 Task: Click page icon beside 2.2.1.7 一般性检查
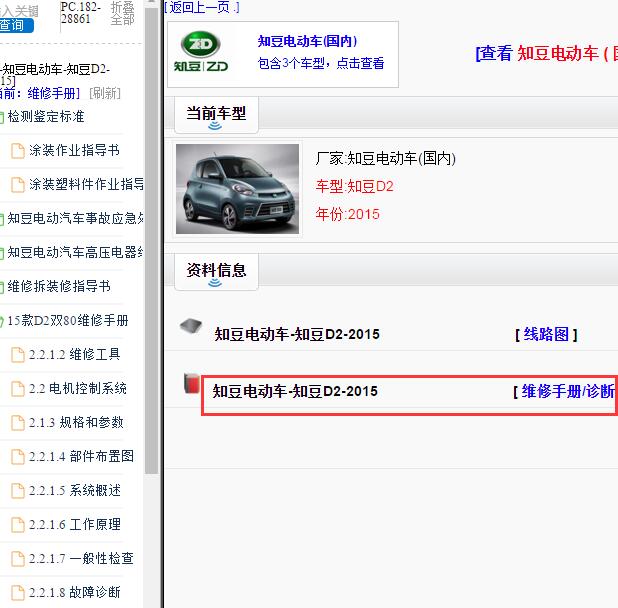18,559
